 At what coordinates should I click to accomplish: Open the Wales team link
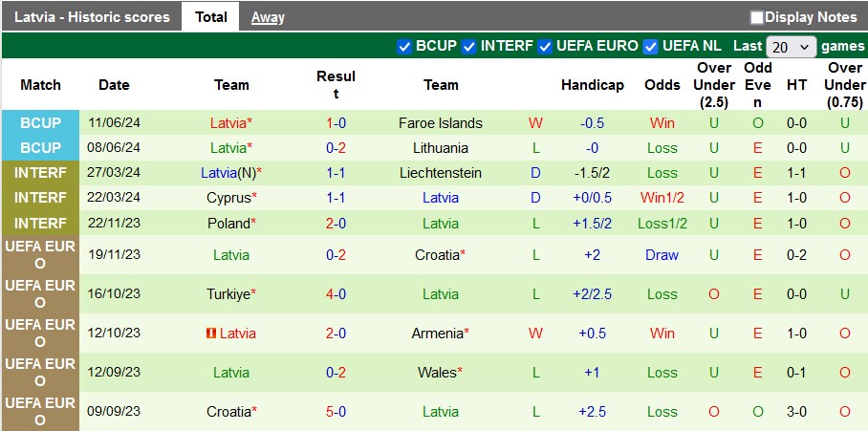tap(438, 373)
